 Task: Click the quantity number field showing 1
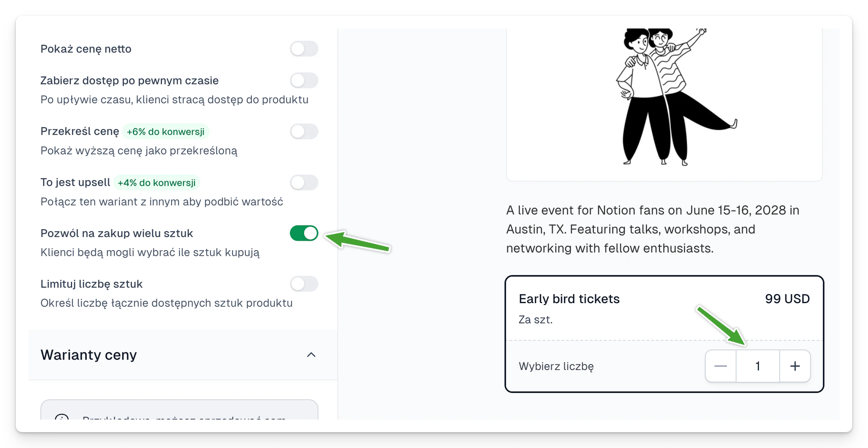758,366
